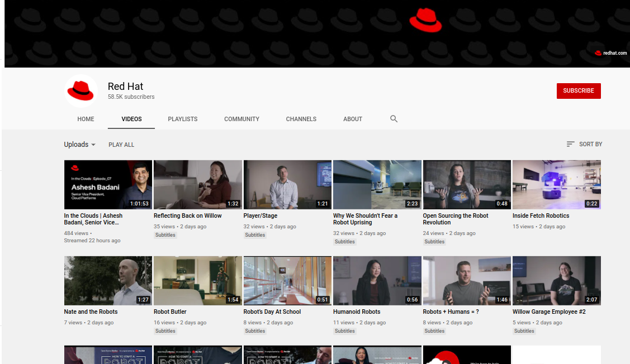Viewport: 630px width, 364px height.
Task: Click the Red Hat channel avatar
Action: click(80, 90)
